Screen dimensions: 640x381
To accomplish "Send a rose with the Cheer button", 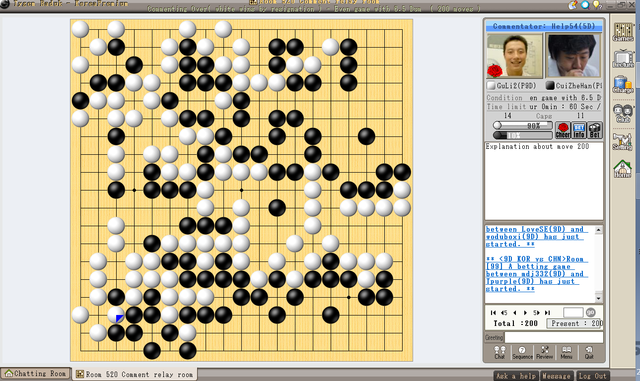I will pyautogui.click(x=562, y=130).
